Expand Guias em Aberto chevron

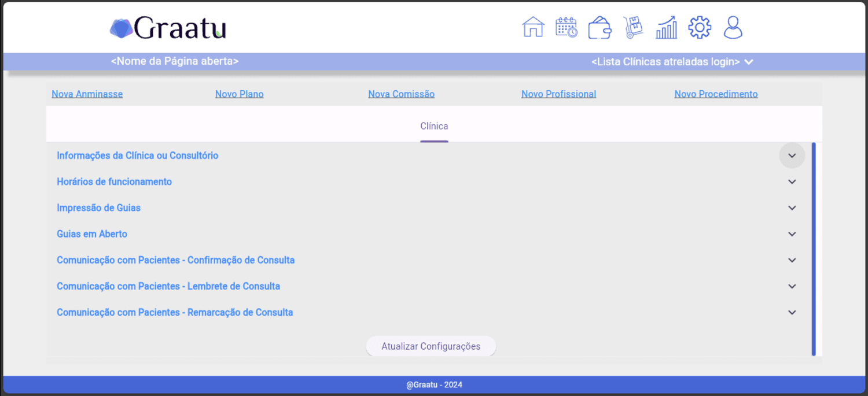(x=792, y=234)
